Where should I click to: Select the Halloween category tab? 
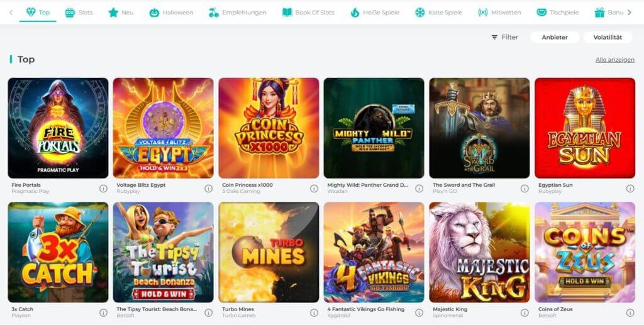(x=171, y=13)
